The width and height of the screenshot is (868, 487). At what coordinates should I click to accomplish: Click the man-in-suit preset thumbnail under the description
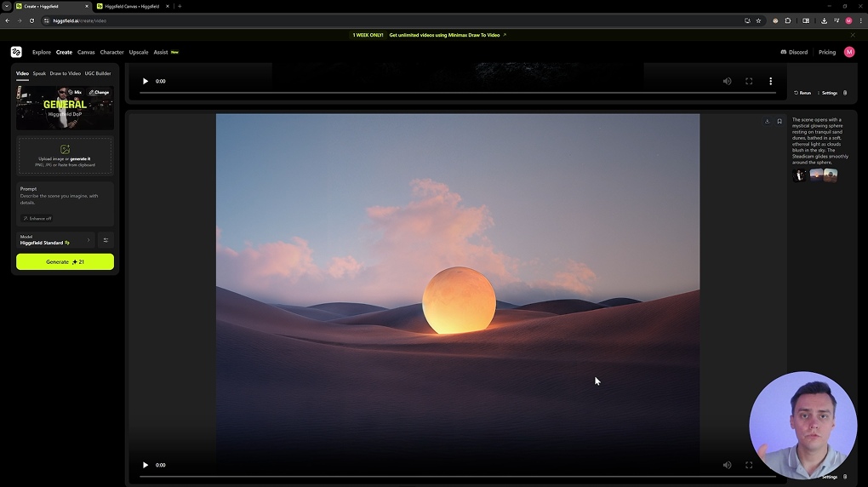pyautogui.click(x=799, y=175)
